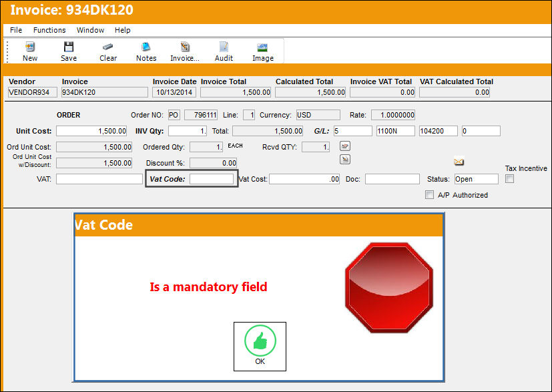Image resolution: width=552 pixels, height=392 pixels.
Task: Click the green thumbs-up OK icon
Action: [x=260, y=341]
